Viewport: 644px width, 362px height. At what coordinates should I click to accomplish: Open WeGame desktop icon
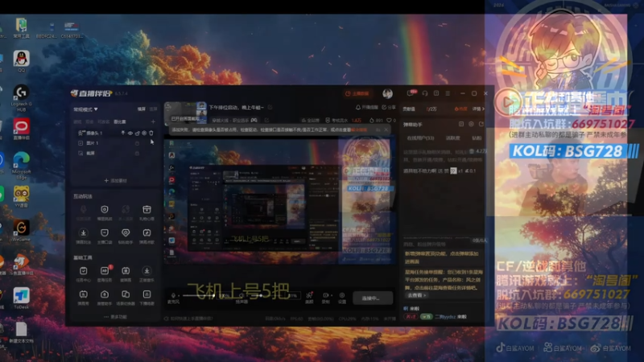21,230
